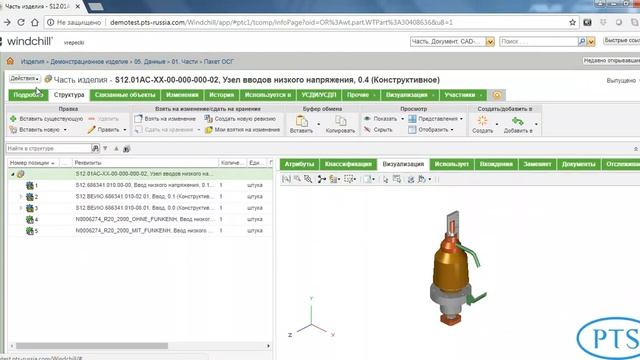Expand tree row for position 2
This screenshot has width=640, height=360.
[x=21, y=197]
